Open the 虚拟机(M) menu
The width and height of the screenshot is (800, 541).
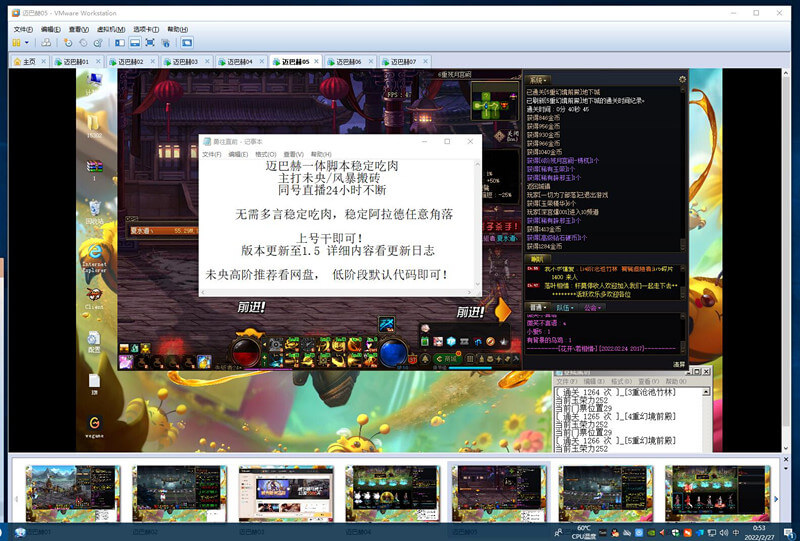click(x=111, y=30)
